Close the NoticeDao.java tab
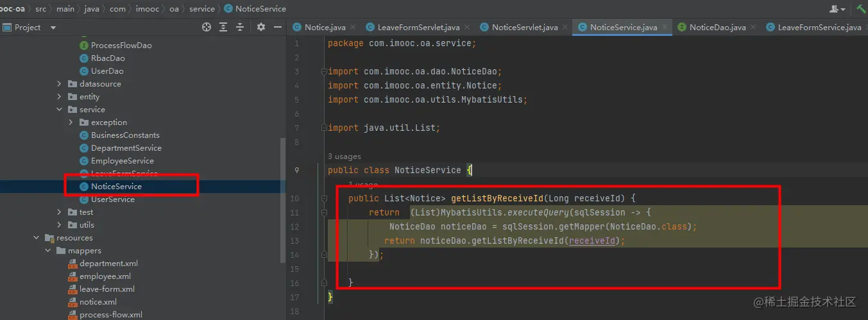Image resolution: width=868 pixels, height=320 pixels. (x=753, y=28)
